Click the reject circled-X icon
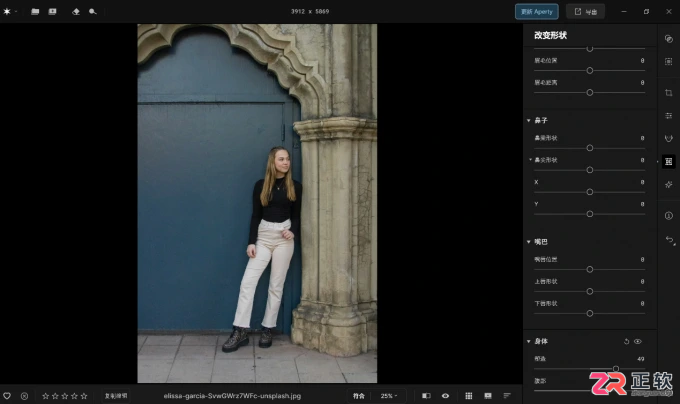 pos(24,396)
